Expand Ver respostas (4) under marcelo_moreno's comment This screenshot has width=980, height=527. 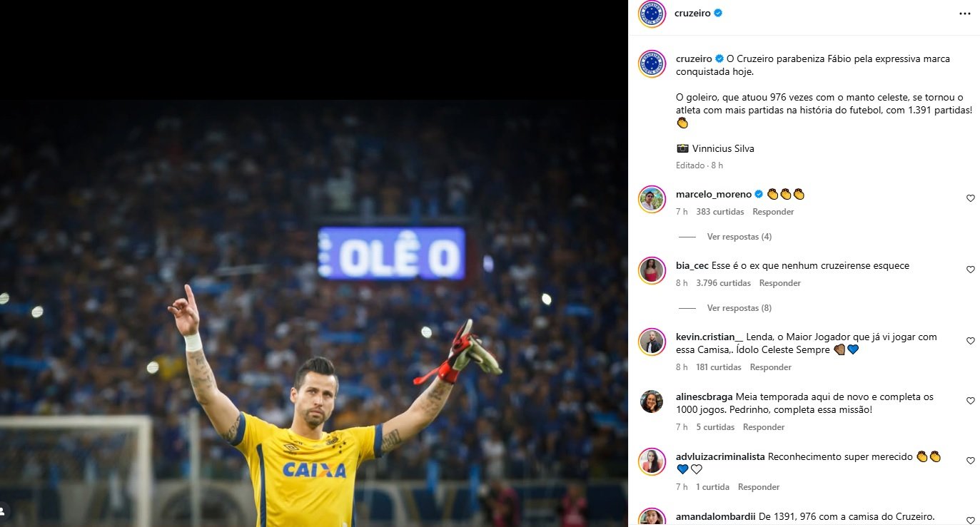pos(739,236)
